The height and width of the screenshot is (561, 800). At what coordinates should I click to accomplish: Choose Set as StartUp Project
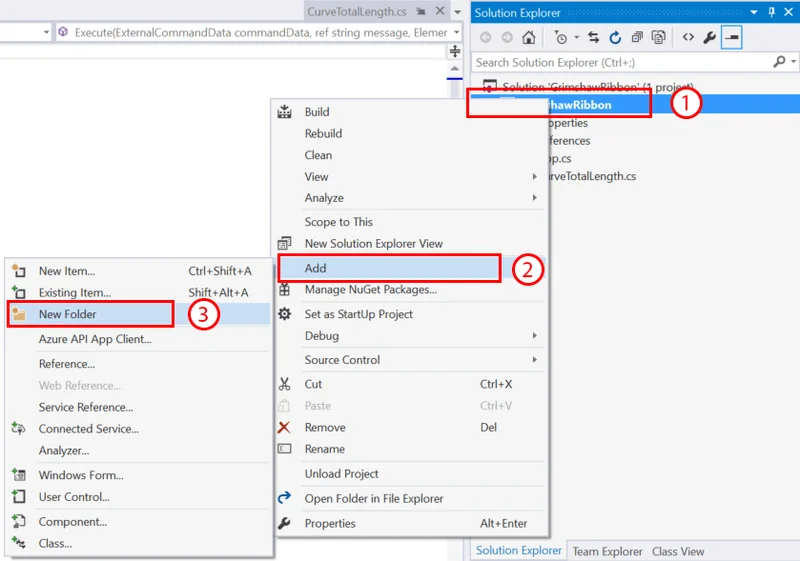point(412,314)
